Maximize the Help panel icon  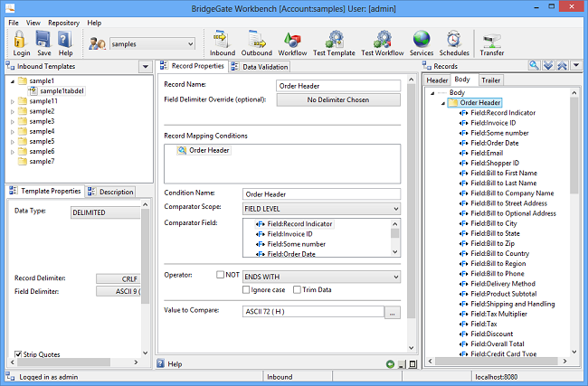point(413,364)
